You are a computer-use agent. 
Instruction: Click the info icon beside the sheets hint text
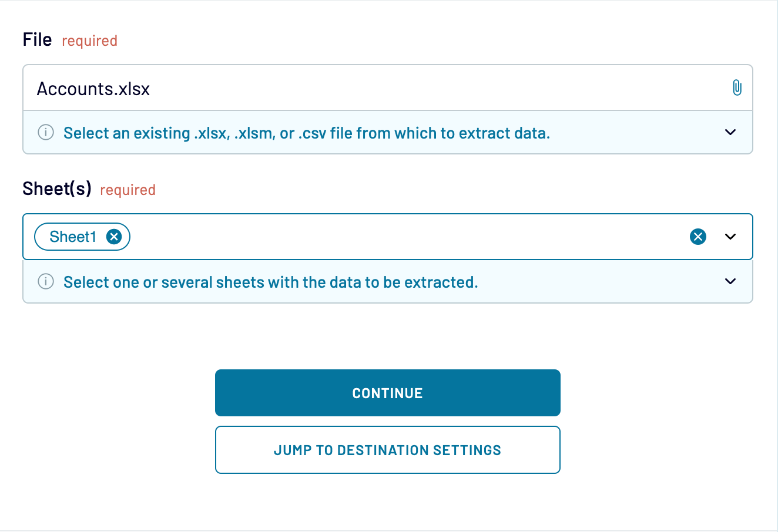[x=46, y=282]
